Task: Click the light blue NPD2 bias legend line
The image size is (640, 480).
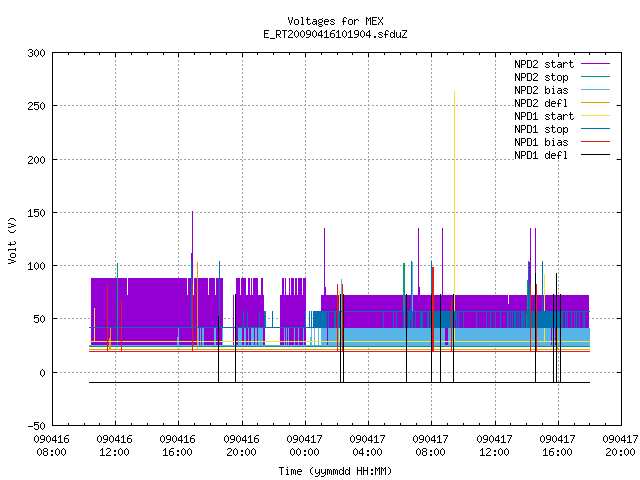Action: coord(596,90)
